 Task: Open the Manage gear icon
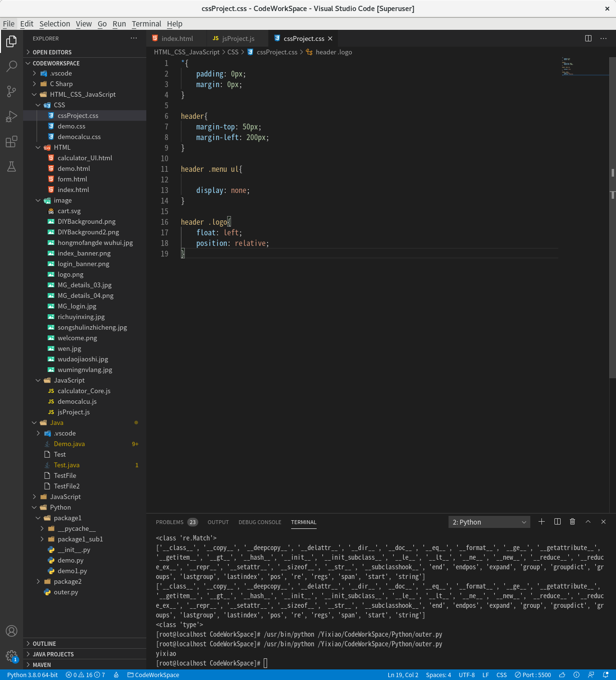pos(12,656)
